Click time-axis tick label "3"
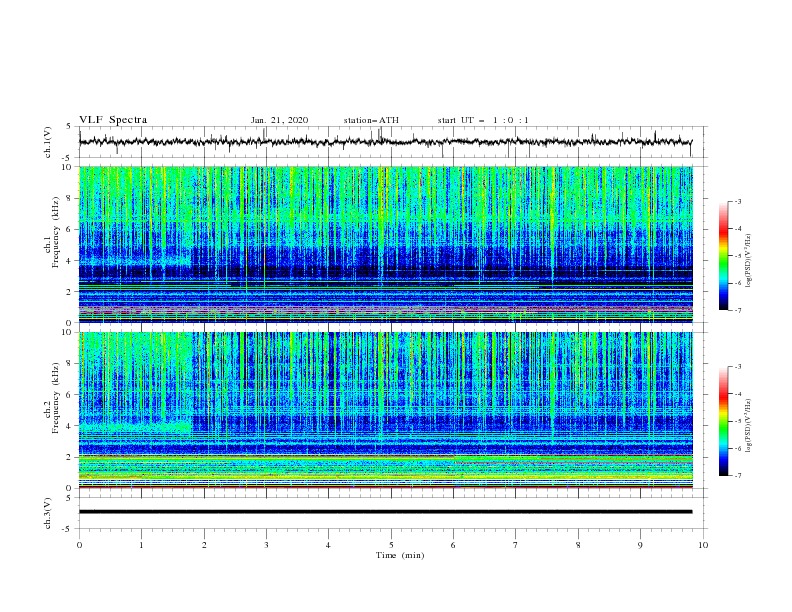Screen dimensions: 792x612 pos(266,545)
